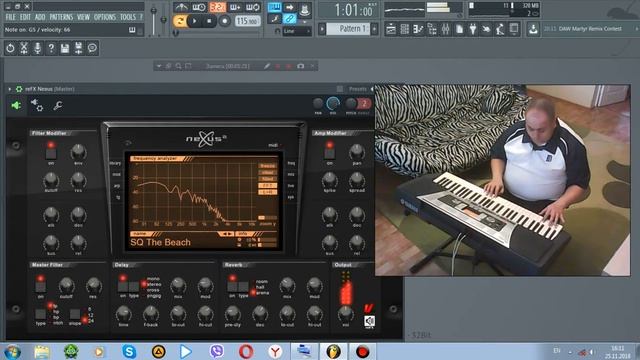The height and width of the screenshot is (360, 640).
Task: Toggle loop recording icon
Action: (x=253, y=7)
